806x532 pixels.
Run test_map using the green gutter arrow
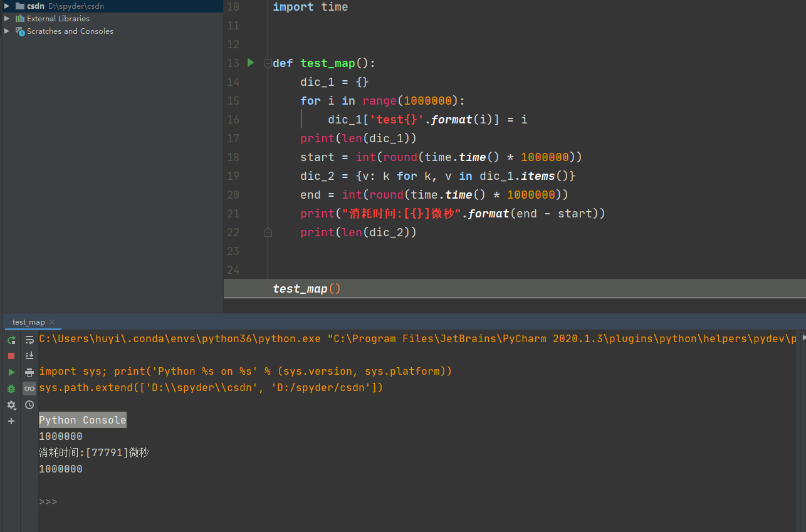point(251,63)
